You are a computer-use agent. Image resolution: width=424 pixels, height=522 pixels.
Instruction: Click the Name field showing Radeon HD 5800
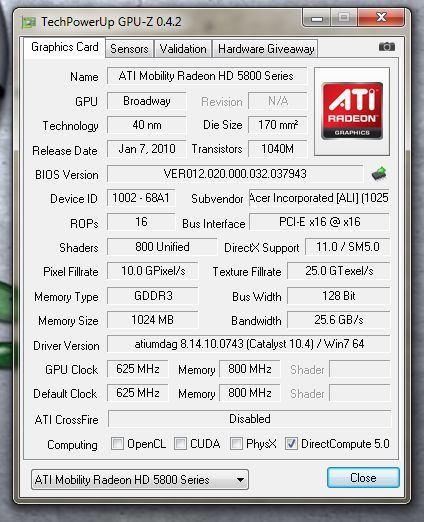[207, 76]
